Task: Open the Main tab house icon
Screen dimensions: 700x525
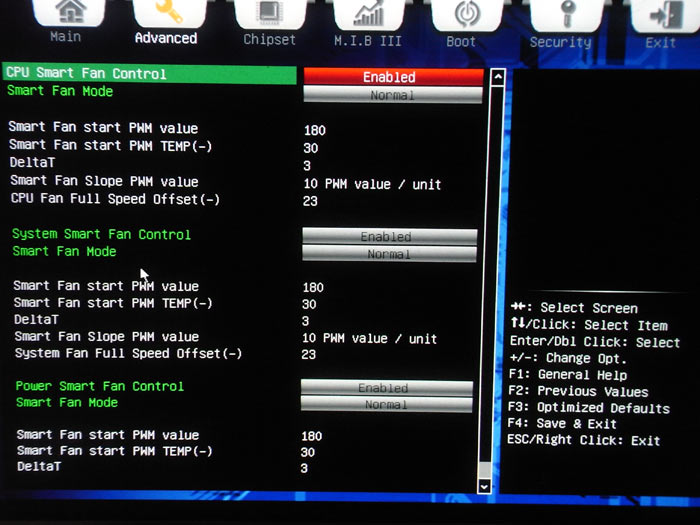Action: tap(70, 11)
